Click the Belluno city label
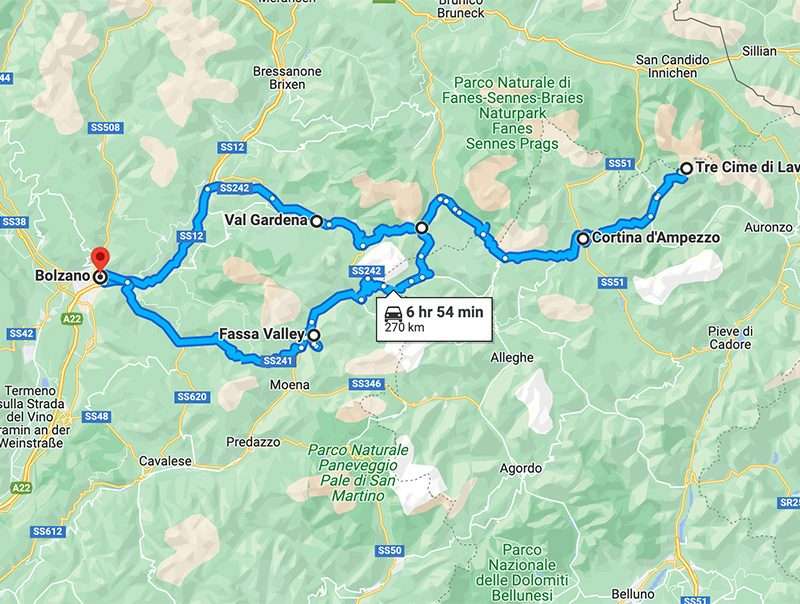Viewport: 800px width, 604px height. [x=633, y=594]
